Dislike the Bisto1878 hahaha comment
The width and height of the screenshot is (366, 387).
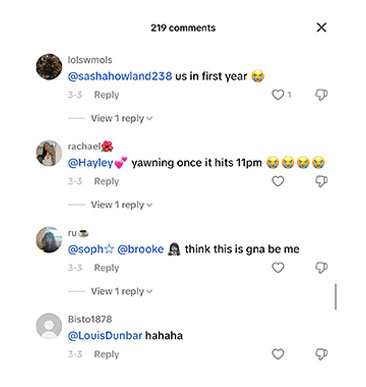tap(321, 354)
